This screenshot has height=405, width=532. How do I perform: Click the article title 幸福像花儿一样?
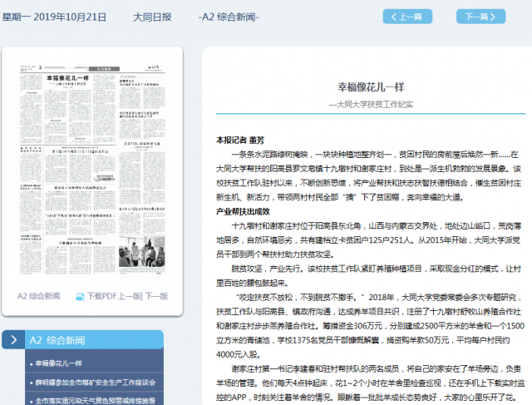tap(371, 87)
